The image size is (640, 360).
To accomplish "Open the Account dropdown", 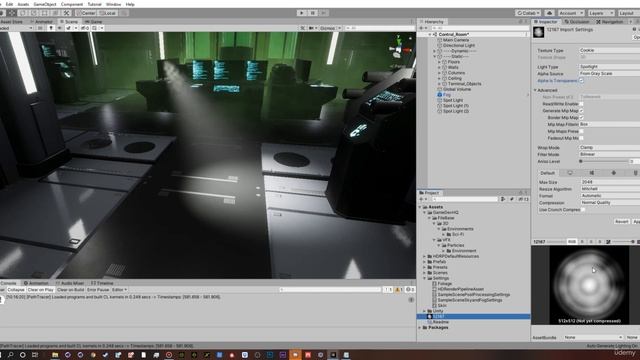I will click(571, 13).
